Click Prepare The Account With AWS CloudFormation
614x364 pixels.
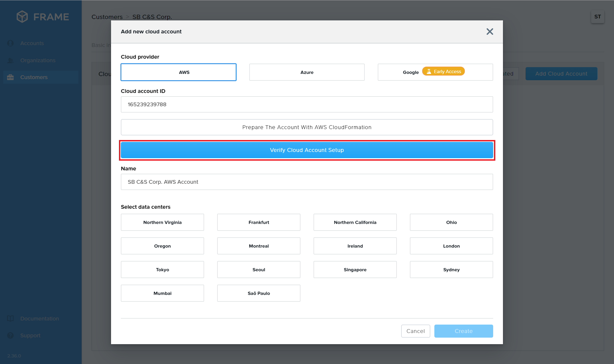[307, 127]
